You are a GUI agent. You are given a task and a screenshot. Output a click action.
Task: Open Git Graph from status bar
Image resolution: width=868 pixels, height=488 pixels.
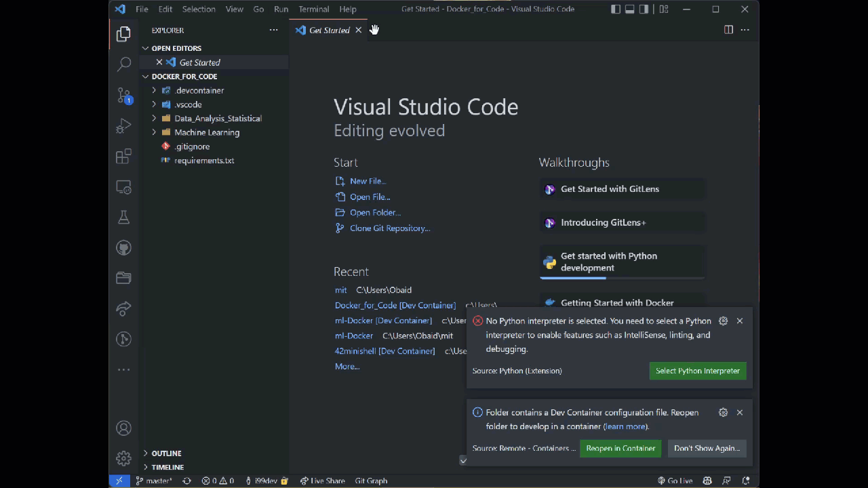click(x=371, y=481)
